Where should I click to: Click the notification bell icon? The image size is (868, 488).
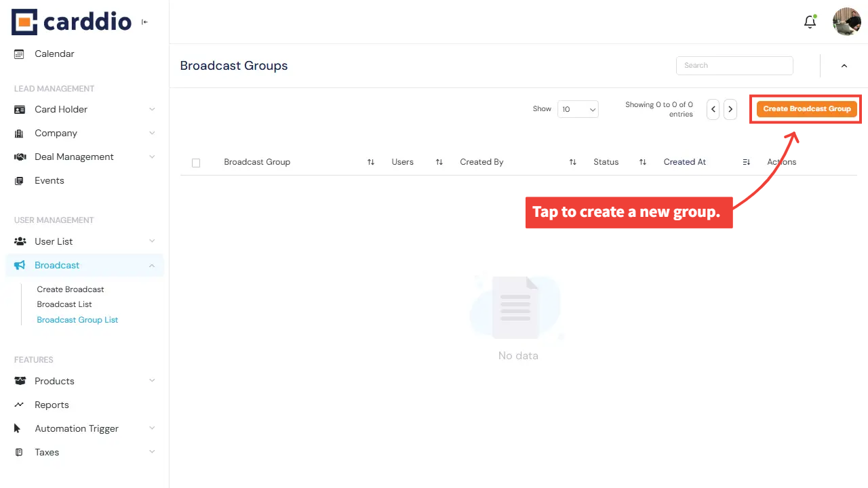[x=810, y=22]
